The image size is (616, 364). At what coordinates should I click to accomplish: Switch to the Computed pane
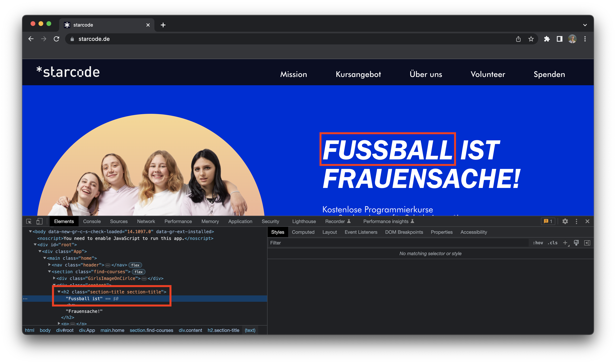[303, 232]
